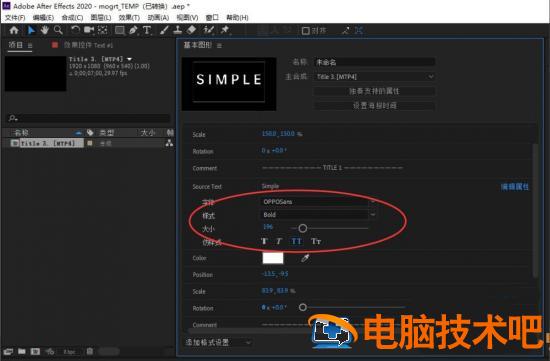Toggle all caps text style
The height and width of the screenshot is (361, 550).
296,241
